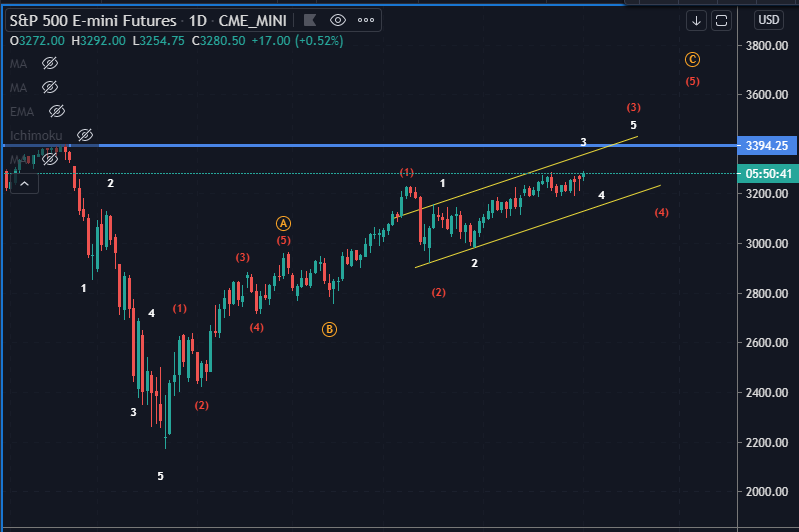This screenshot has width=799, height=532.
Task: Open the three-dots more menu in header
Action: tap(366, 20)
